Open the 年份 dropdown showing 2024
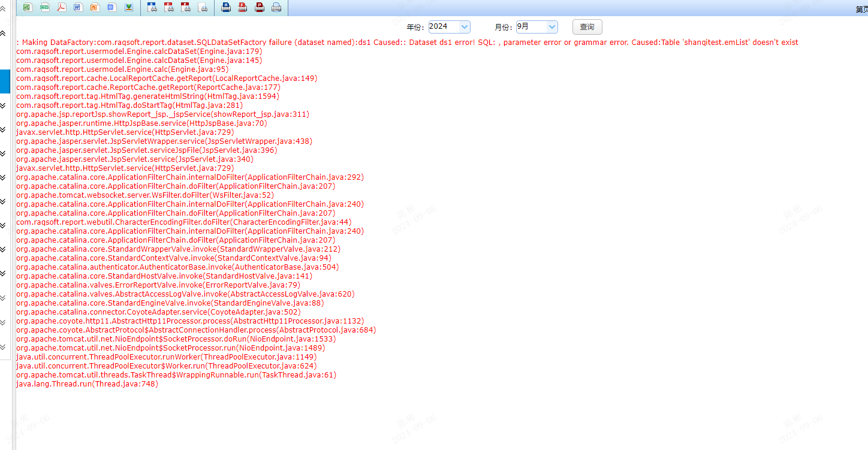The height and width of the screenshot is (450, 868). (449, 26)
